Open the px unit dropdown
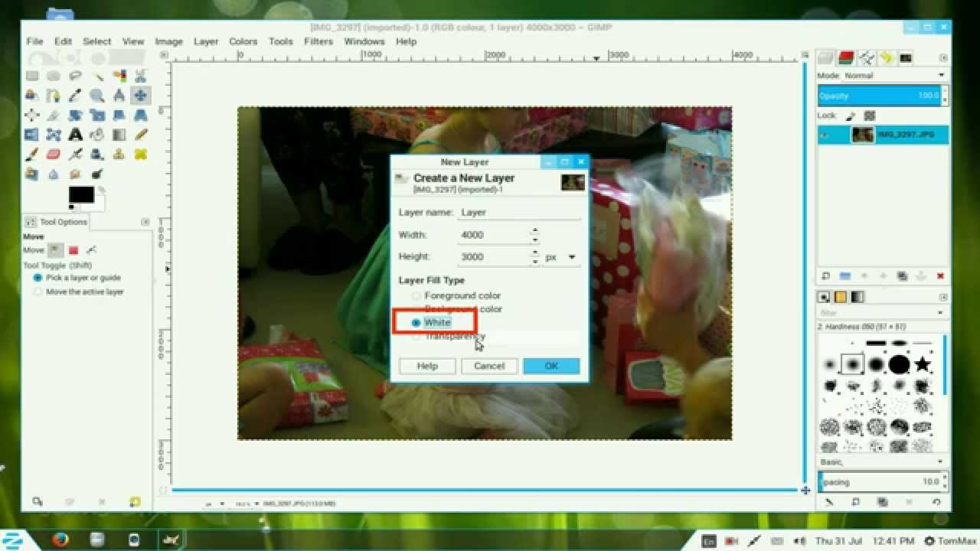980x551 pixels. tap(560, 258)
